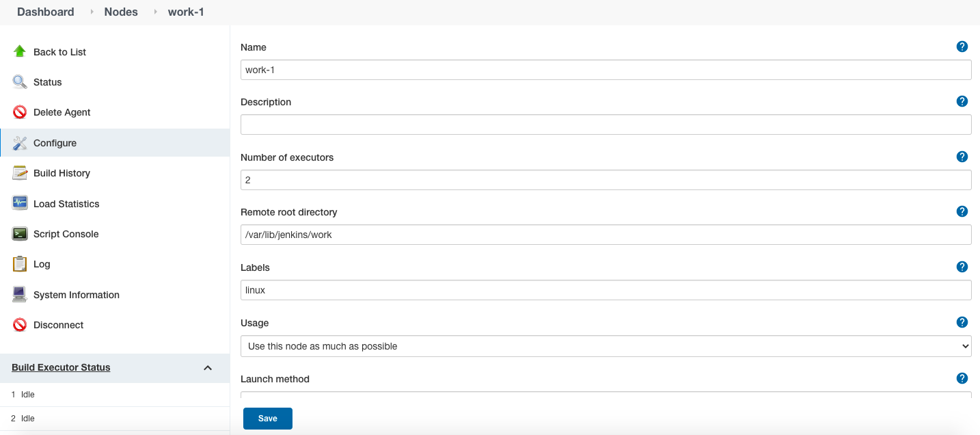980x435 pixels.
Task: Open Status via magnifying glass icon
Action: tap(20, 82)
